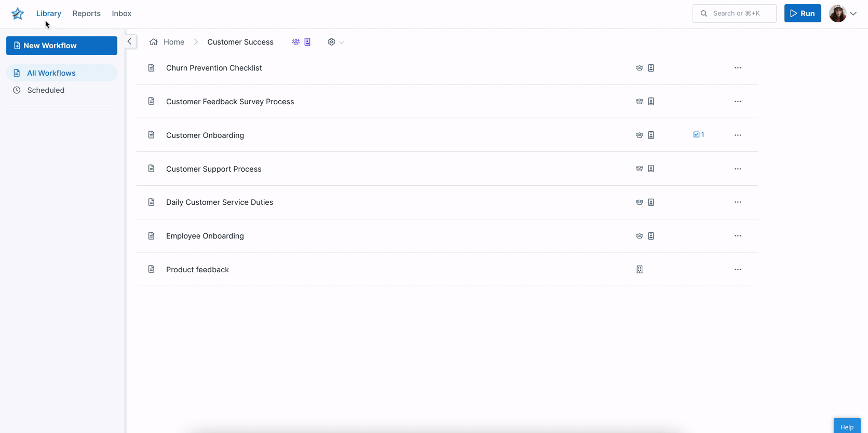Image resolution: width=868 pixels, height=433 pixels.
Task: Open more options for Churn Prevention Checklist
Action: click(738, 68)
